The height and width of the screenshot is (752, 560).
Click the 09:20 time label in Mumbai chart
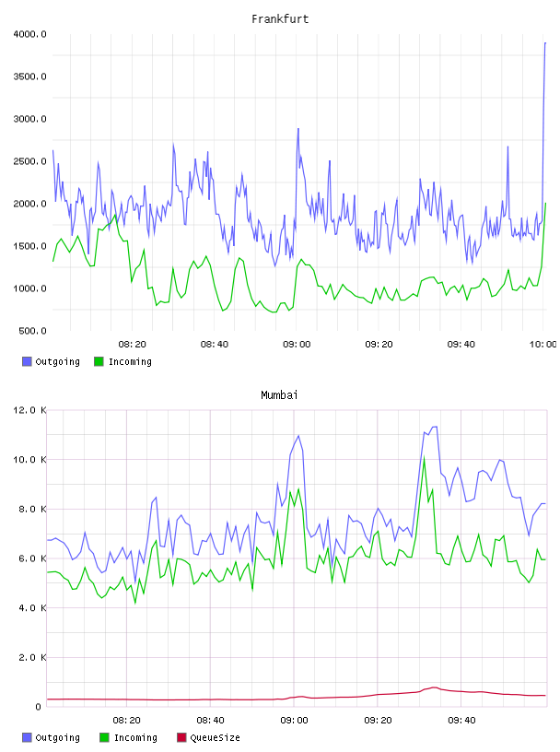[378, 721]
